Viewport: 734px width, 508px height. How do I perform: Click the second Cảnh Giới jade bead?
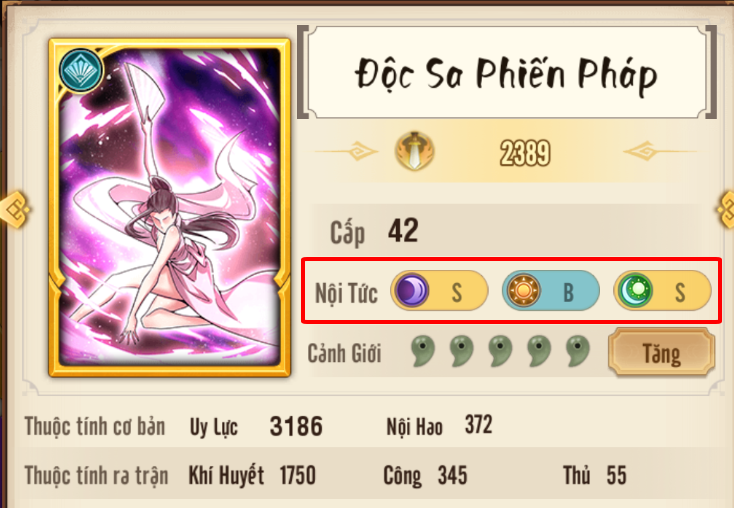(x=462, y=350)
